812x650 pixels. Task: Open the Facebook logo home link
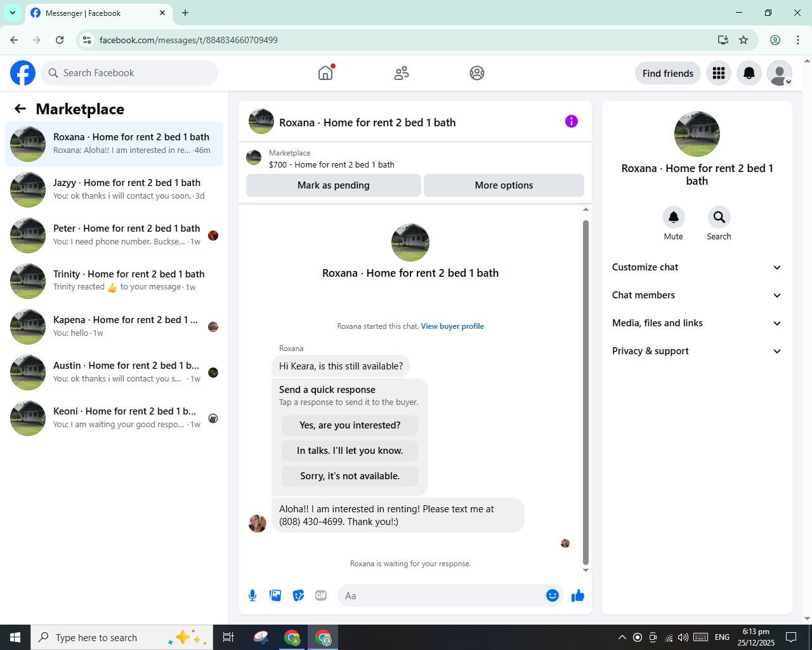click(23, 73)
